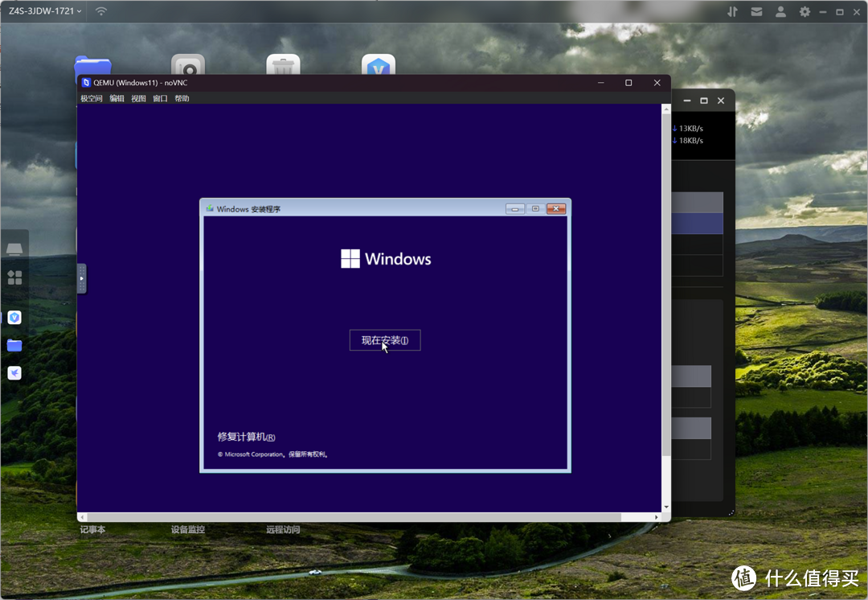Click the 设备监控 desktop label

pos(187,530)
